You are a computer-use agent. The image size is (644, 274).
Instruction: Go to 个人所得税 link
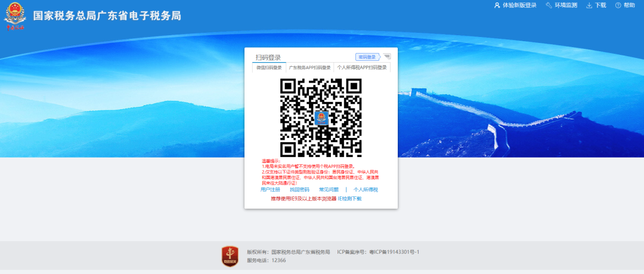pos(366,190)
